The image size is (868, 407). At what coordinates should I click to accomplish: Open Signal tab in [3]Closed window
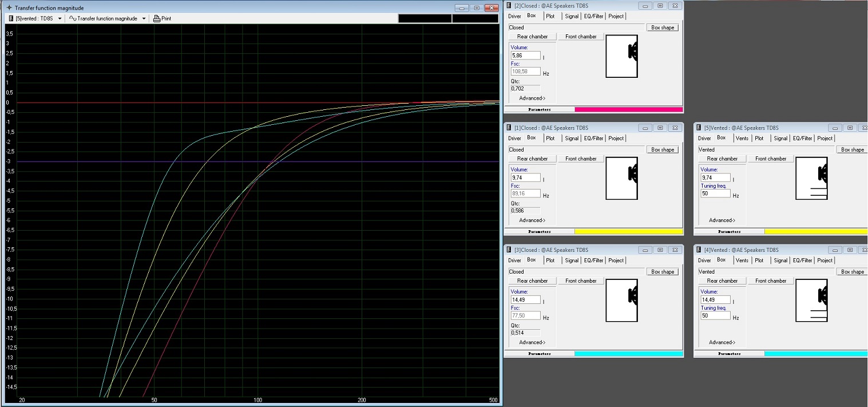point(572,260)
